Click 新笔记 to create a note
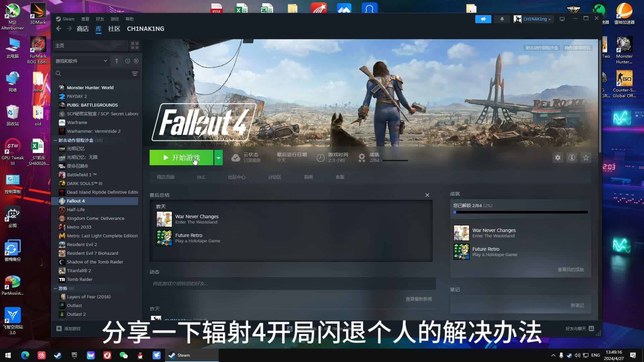 (x=577, y=305)
